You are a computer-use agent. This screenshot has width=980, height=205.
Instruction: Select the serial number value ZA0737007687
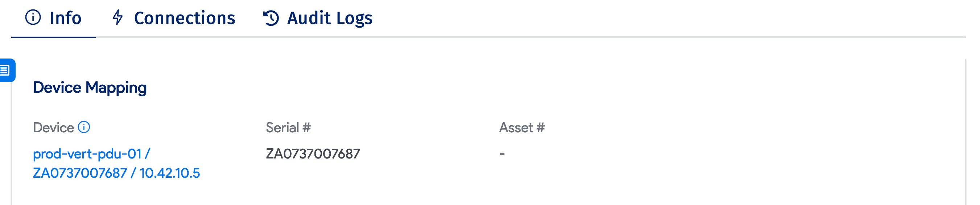(x=313, y=154)
